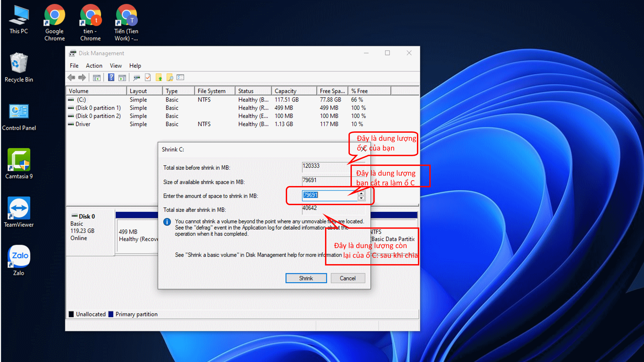The height and width of the screenshot is (362, 644).
Task: Click the blue Help question-mark icon
Action: (x=111, y=78)
